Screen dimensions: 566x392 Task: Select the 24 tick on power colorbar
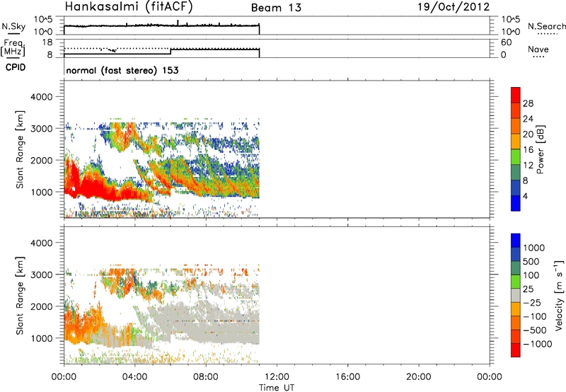coord(528,119)
